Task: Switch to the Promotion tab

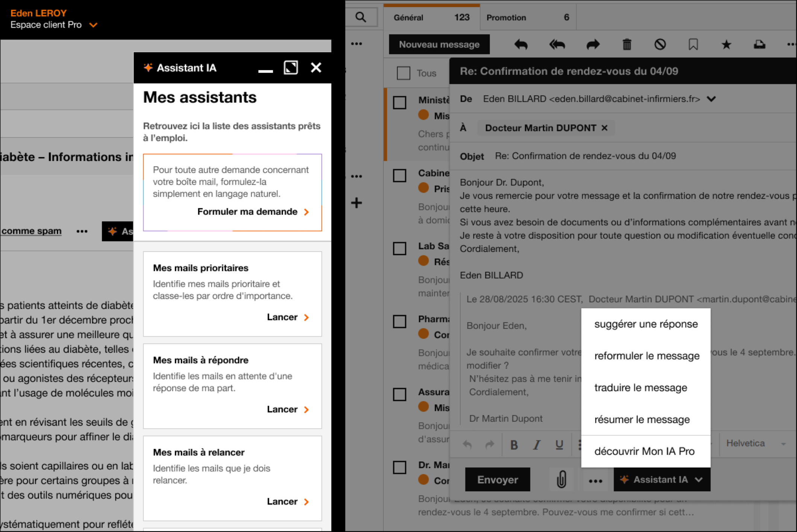Action: tap(528, 17)
